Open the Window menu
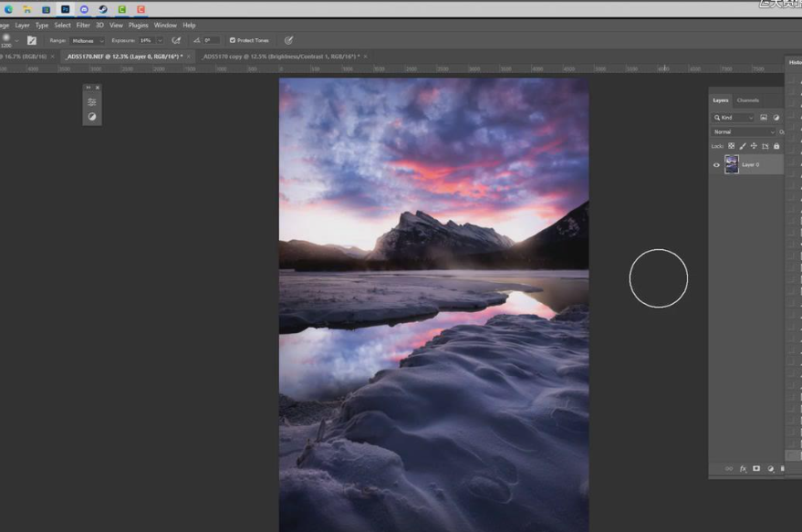 tap(165, 25)
